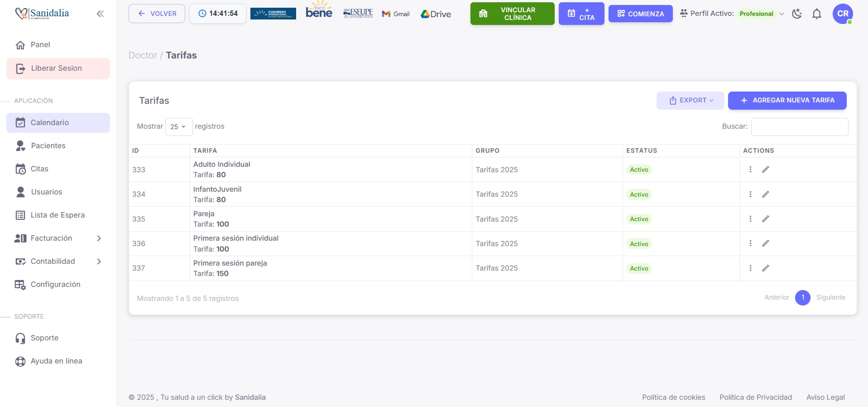The image size is (868, 407).
Task: Click Doctor breadcrumb link
Action: (x=143, y=55)
